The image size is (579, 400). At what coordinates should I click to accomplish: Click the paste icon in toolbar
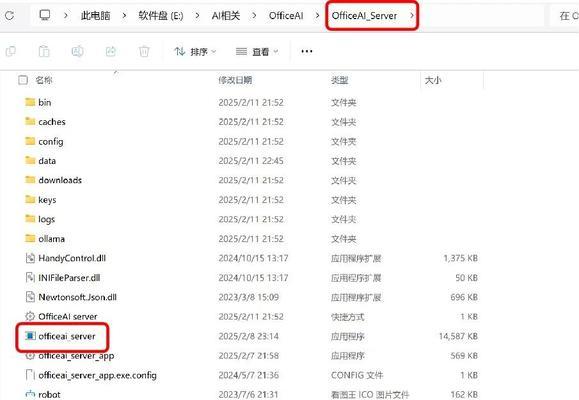(44, 51)
